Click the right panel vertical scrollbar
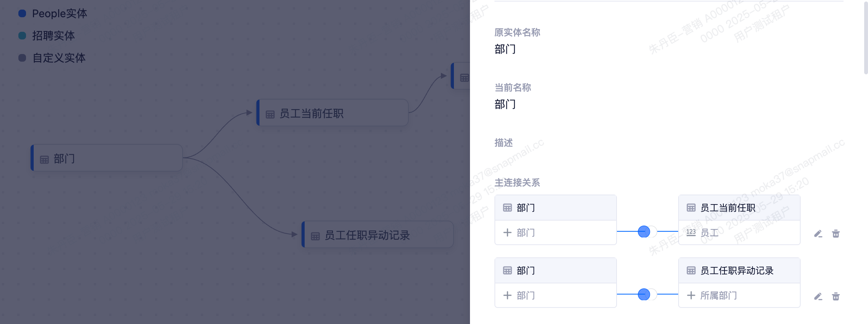Viewport: 868px width, 324px height. 866,37
